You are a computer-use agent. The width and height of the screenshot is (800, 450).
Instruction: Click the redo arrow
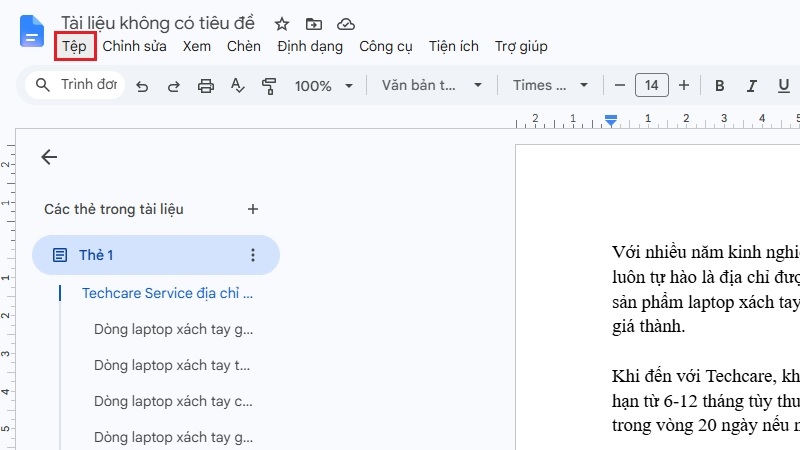click(x=173, y=86)
